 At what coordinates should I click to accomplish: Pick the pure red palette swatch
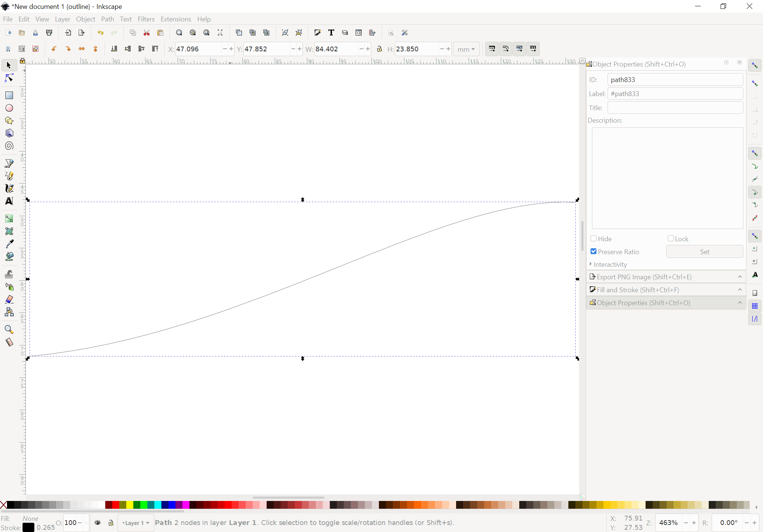click(x=116, y=505)
